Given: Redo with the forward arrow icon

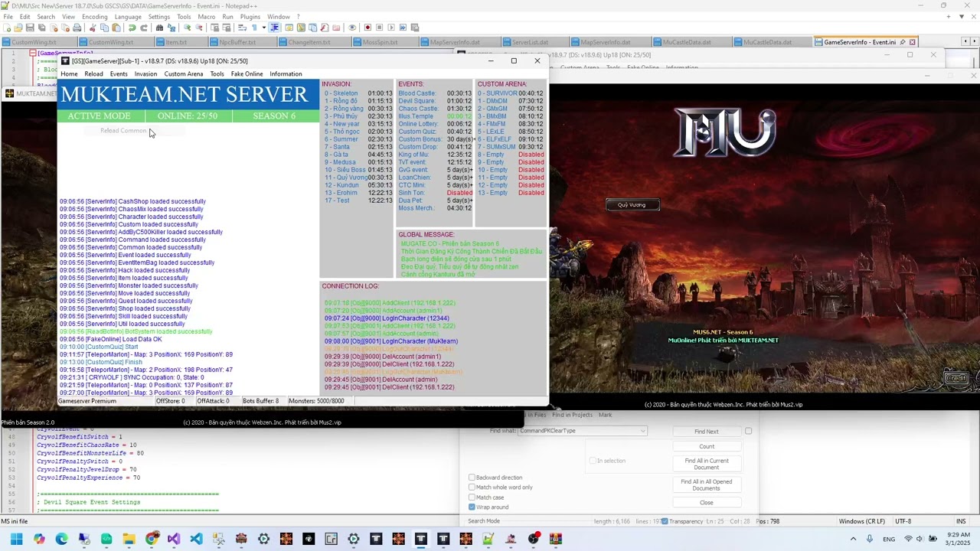Looking at the screenshot, I should [142, 28].
